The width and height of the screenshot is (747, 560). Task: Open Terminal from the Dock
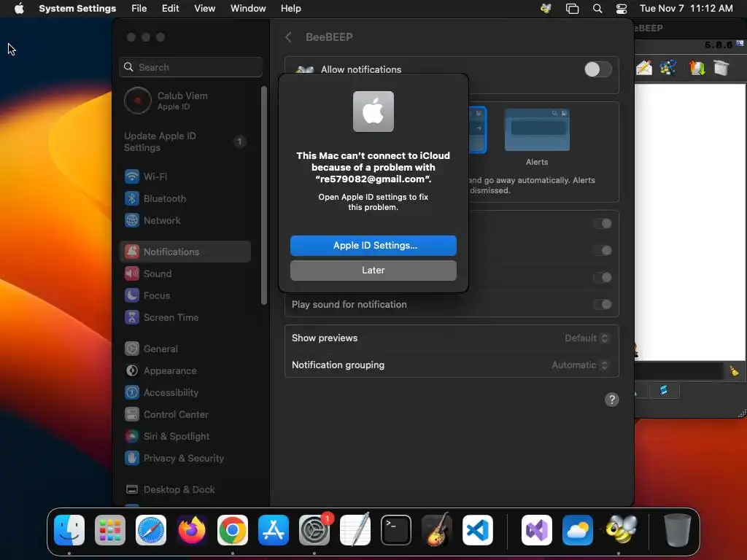point(396,530)
